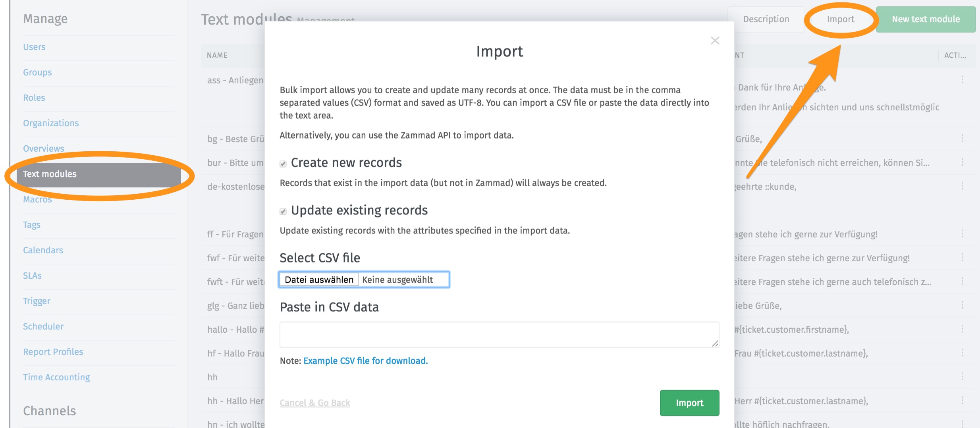Click the Description button
This screenshot has width=980, height=428.
click(x=766, y=19)
